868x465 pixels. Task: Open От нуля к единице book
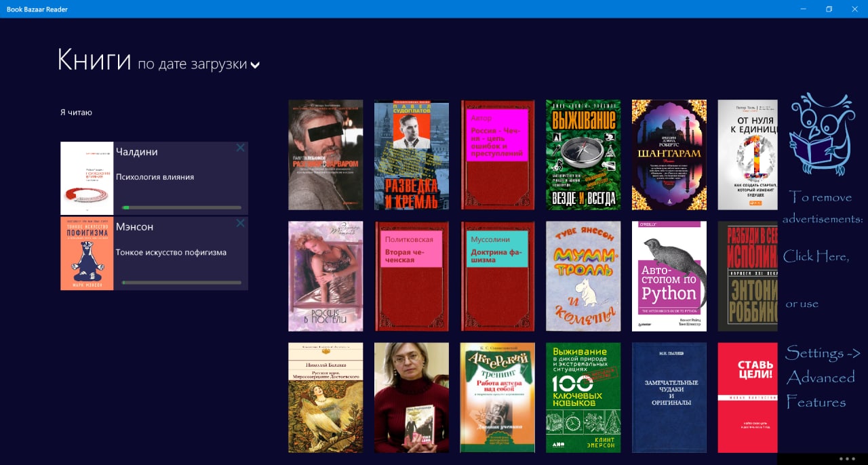(748, 155)
